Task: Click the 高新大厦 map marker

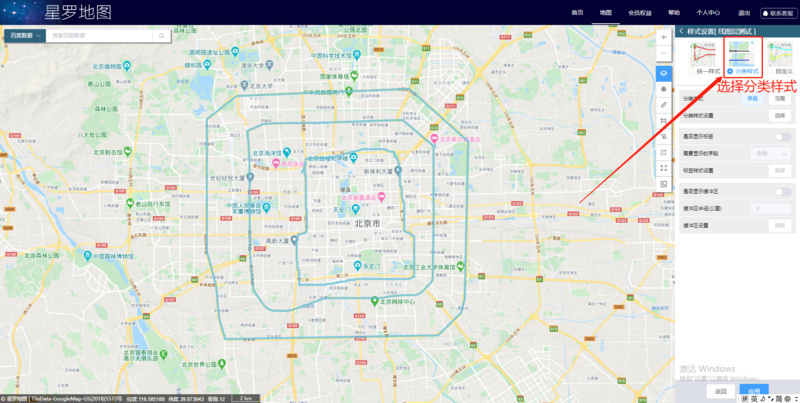Action: tap(294, 241)
